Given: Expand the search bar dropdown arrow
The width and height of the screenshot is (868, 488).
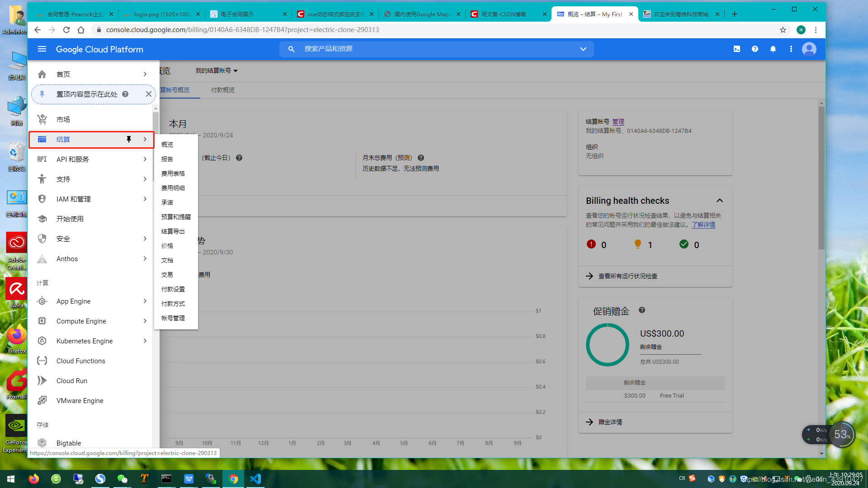Looking at the screenshot, I should [583, 49].
